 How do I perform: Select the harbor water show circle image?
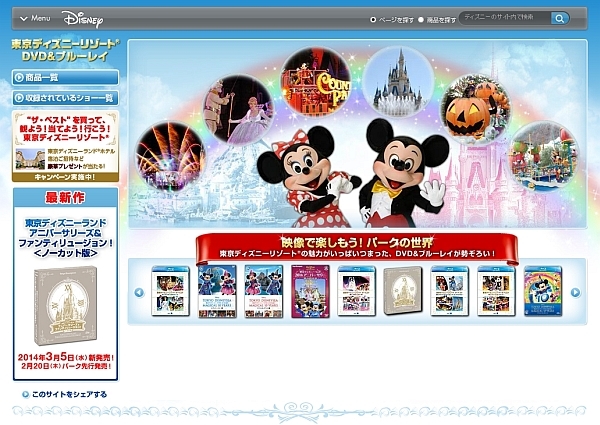pyautogui.click(x=543, y=156)
